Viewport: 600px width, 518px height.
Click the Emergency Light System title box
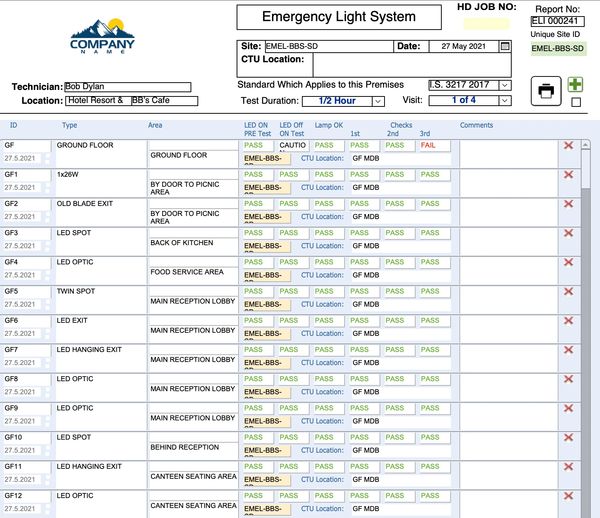339,17
